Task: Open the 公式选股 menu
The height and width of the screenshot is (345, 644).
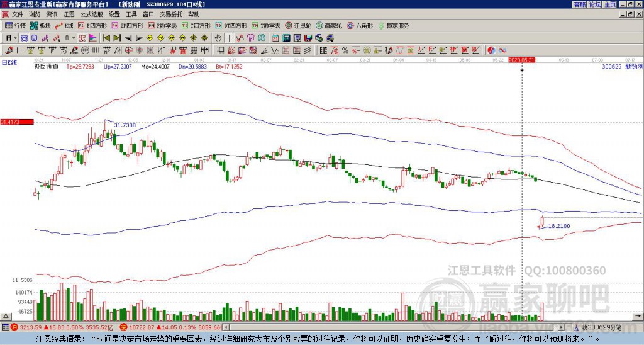Action: [x=91, y=14]
